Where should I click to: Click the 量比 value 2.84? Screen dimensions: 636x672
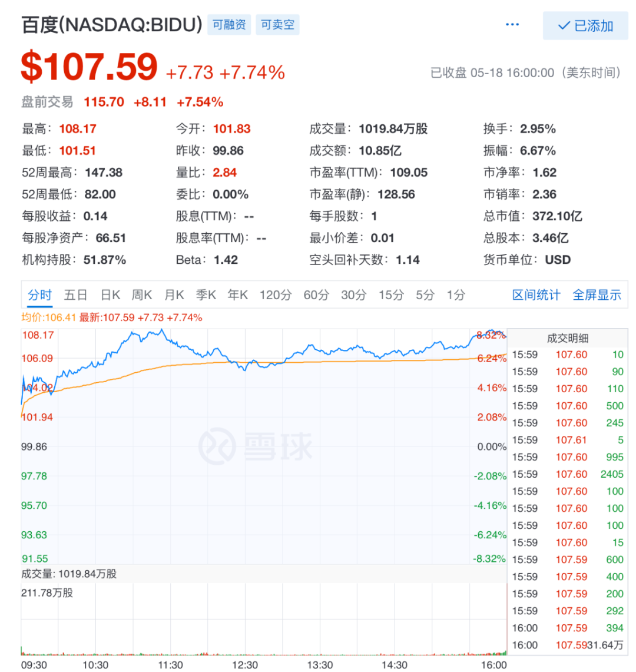pos(224,173)
